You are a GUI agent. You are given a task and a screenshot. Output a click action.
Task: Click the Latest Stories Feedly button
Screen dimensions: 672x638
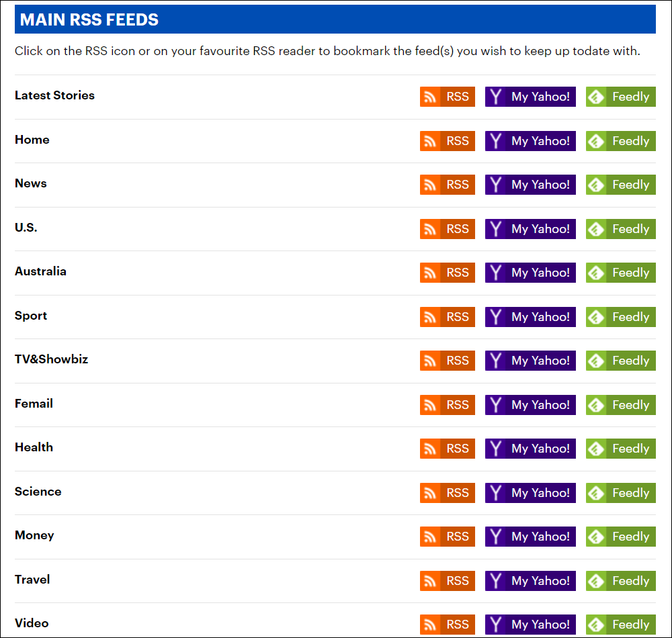pos(620,97)
